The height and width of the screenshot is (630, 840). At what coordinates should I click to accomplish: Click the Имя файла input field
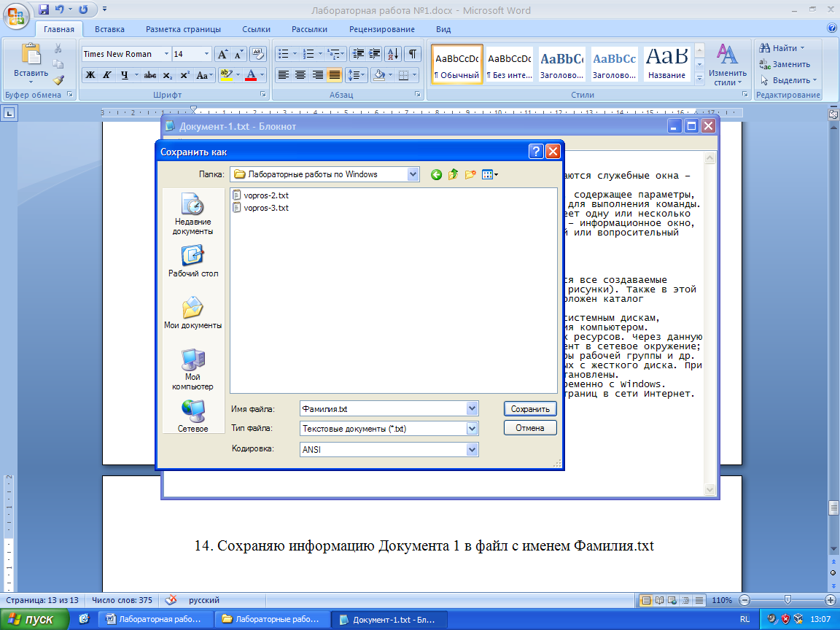pyautogui.click(x=383, y=409)
